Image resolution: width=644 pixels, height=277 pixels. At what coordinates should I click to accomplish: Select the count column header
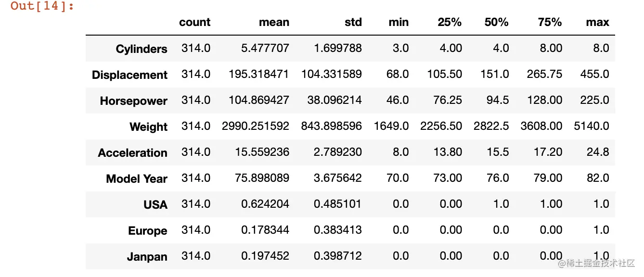tap(195, 22)
